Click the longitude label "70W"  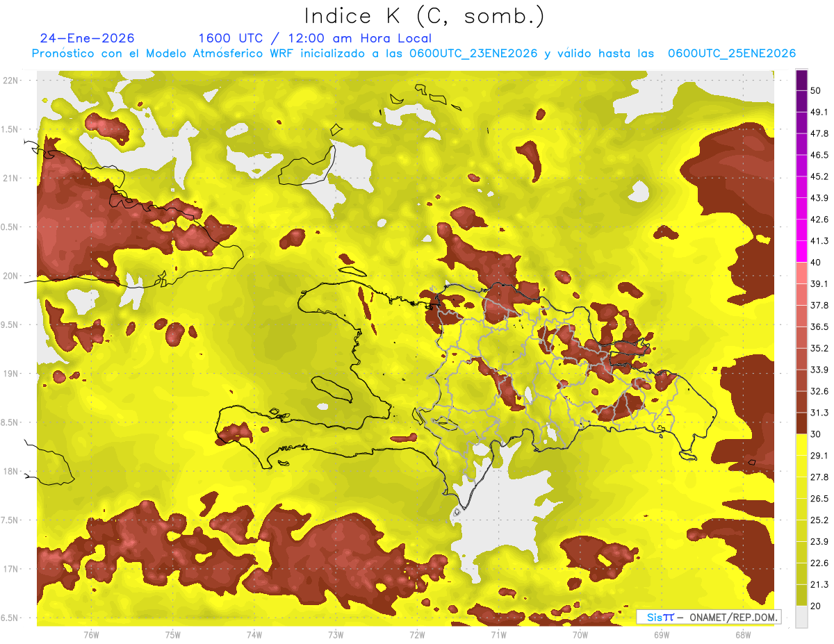click(580, 635)
